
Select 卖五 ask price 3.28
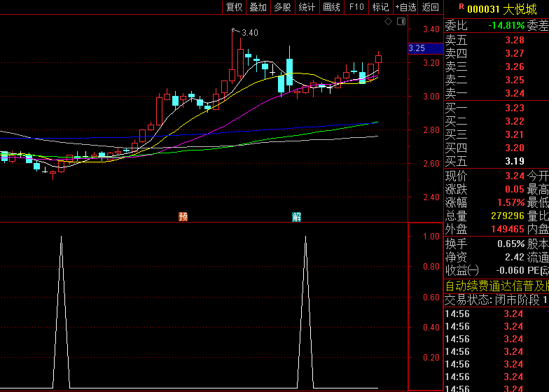point(515,41)
